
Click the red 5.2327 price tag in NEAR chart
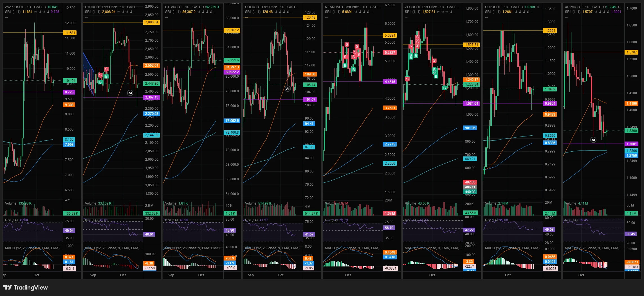click(x=390, y=53)
